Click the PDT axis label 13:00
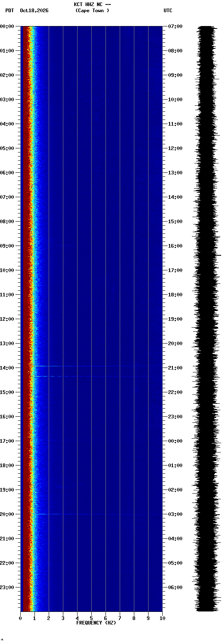The image size is (224, 644). 7,344
